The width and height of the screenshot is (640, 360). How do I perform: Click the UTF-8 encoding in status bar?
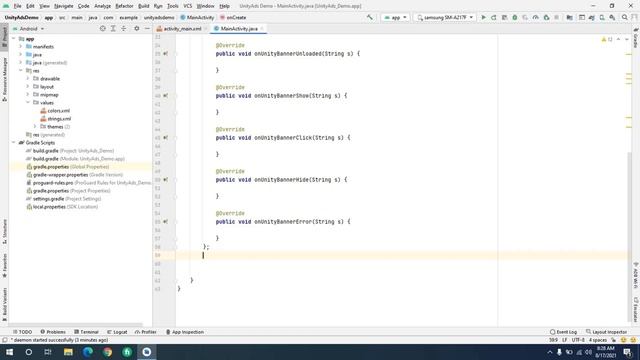pyautogui.click(x=578, y=340)
